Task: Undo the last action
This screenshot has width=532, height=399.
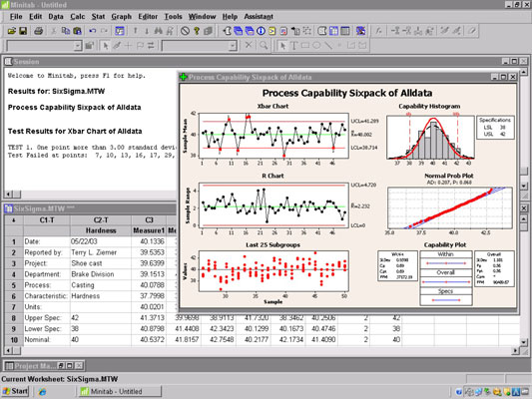Action: pos(92,31)
